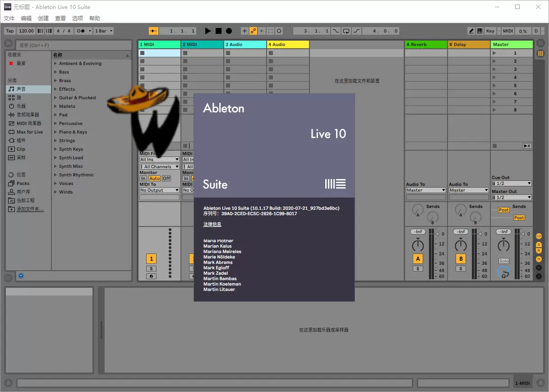Image resolution: width=549 pixels, height=392 pixels.
Task: Open the 编辑 (Edit) menu
Action: [26, 18]
